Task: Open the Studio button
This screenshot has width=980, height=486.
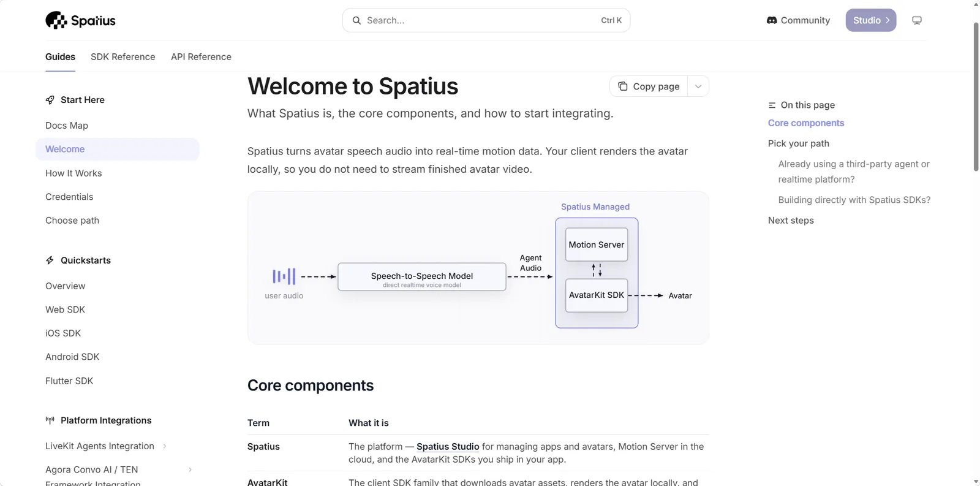Action: click(871, 20)
